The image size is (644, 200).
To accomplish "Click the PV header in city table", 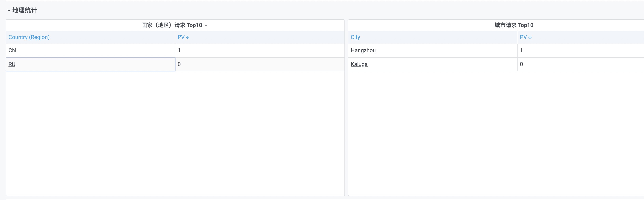I will (x=523, y=37).
